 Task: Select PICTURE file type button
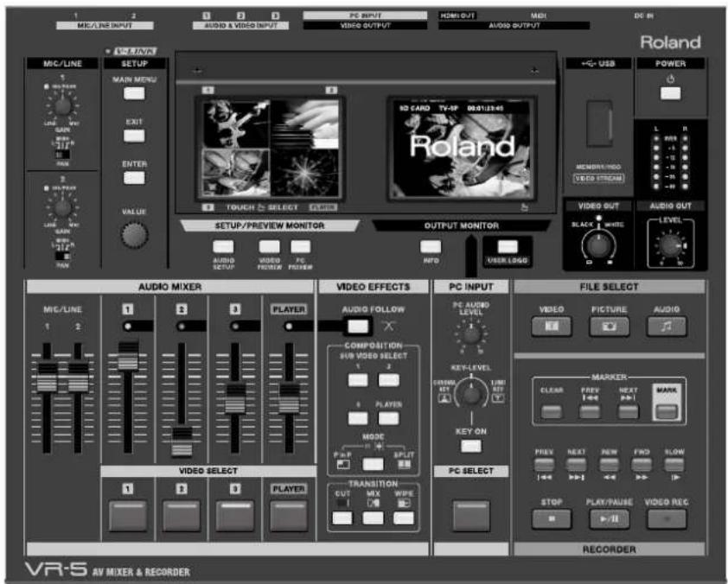610,327
